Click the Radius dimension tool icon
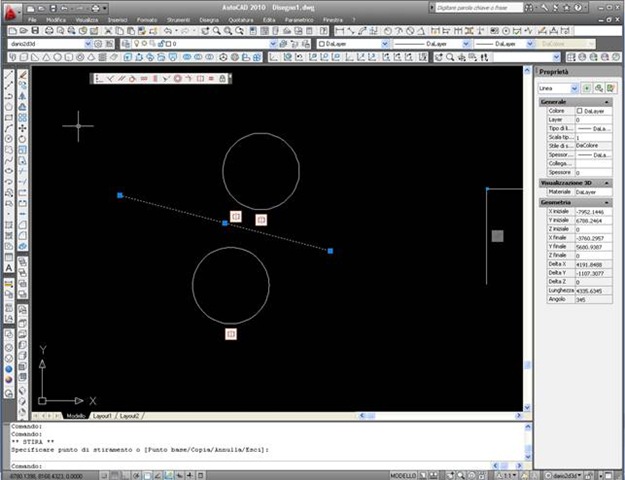 click(388, 31)
